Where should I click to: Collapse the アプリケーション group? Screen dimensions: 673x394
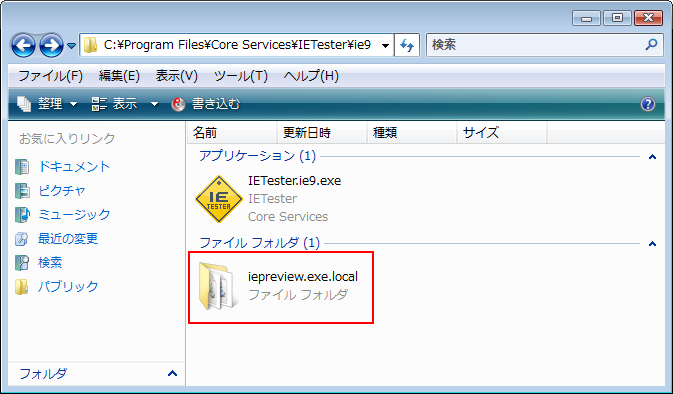[x=652, y=157]
